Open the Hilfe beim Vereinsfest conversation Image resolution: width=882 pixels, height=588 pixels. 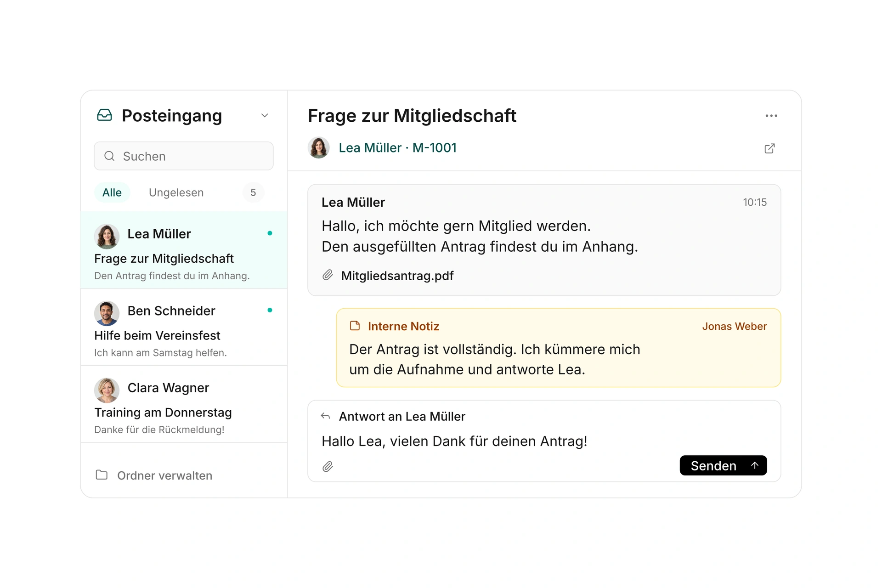[184, 327]
